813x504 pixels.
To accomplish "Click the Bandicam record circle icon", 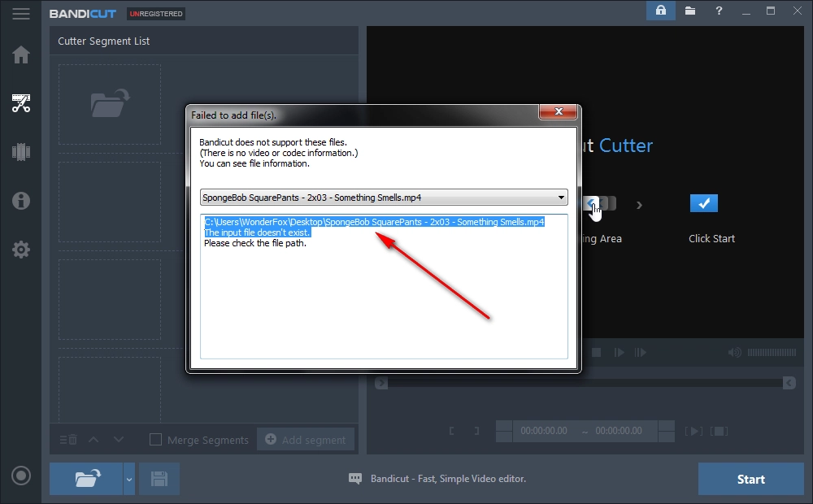I will click(x=21, y=476).
